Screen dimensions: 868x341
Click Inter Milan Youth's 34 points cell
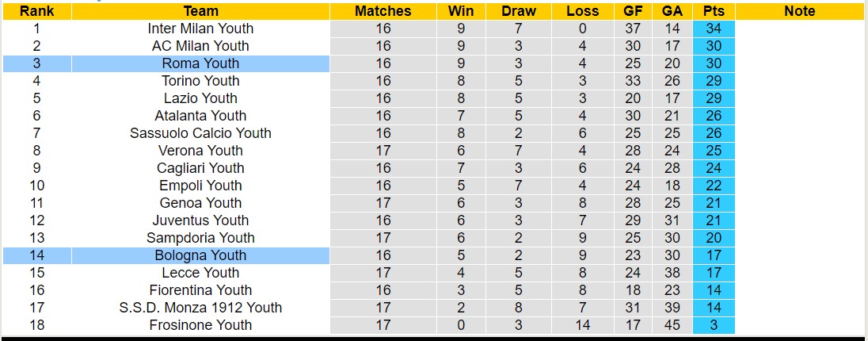click(714, 29)
